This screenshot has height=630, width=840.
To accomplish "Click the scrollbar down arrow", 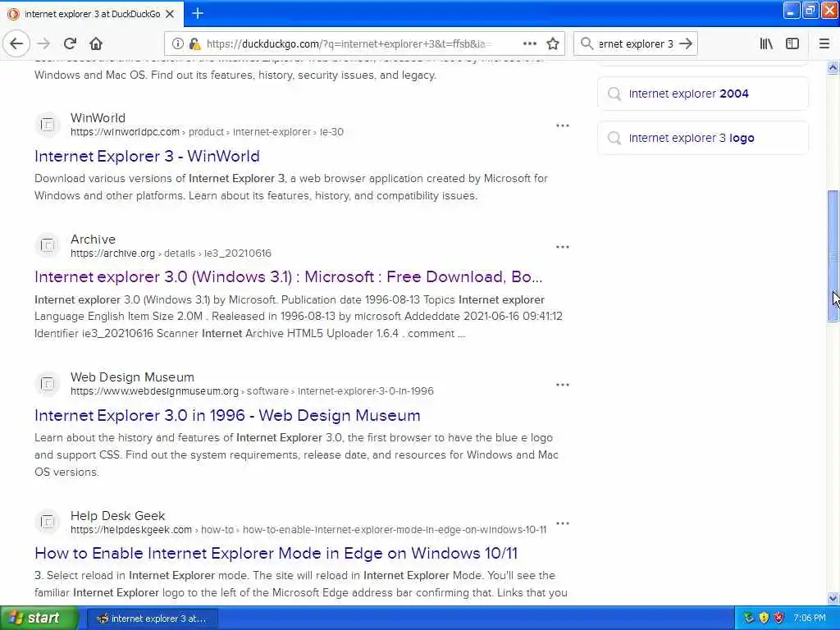I will tap(833, 598).
